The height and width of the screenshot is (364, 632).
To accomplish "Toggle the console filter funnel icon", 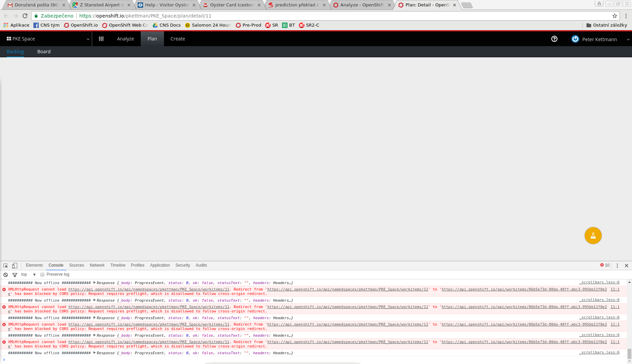I will pyautogui.click(x=15, y=275).
